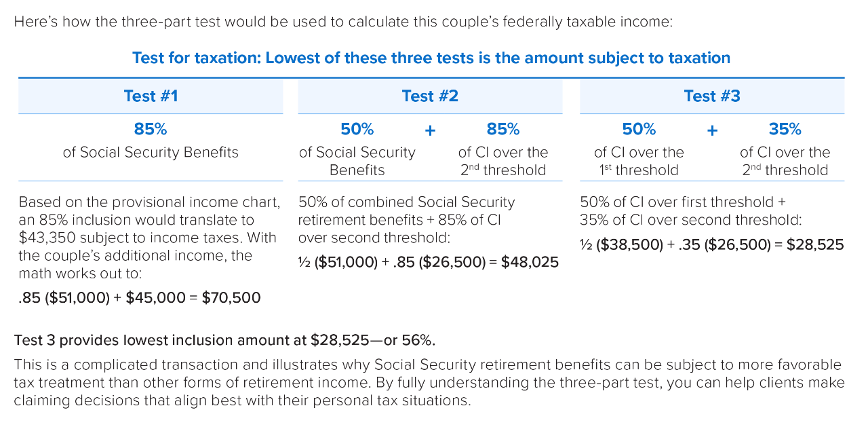The width and height of the screenshot is (868, 427).
Task: Click the intro sentence about the three-part test
Action: tap(343, 21)
